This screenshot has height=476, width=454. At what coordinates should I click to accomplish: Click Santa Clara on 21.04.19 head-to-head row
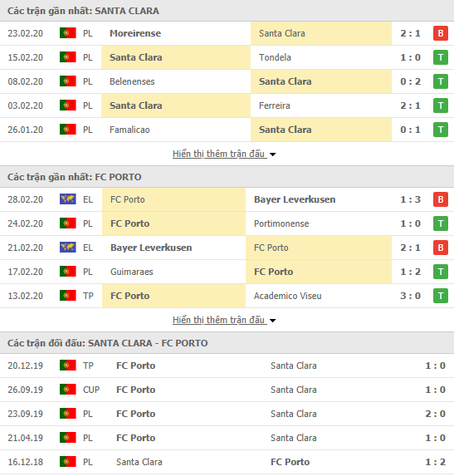pos(294,438)
